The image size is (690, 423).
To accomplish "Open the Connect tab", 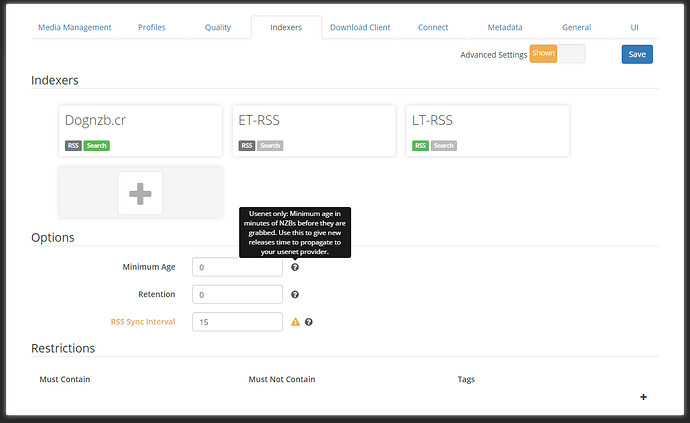I will 433,27.
